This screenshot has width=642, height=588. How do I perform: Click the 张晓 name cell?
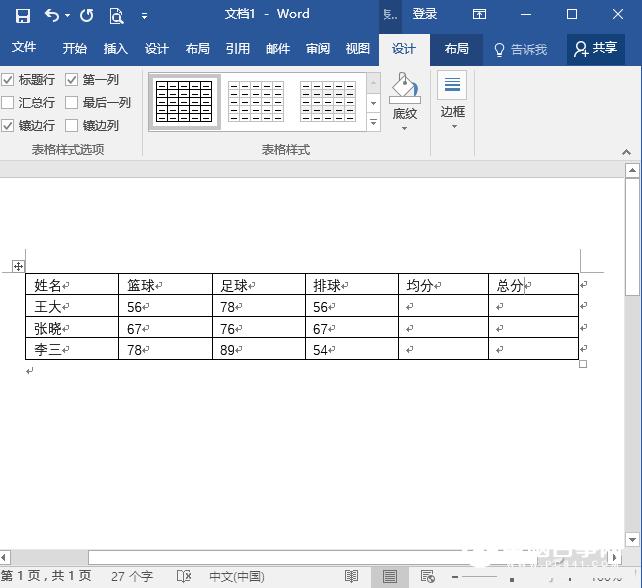point(72,328)
